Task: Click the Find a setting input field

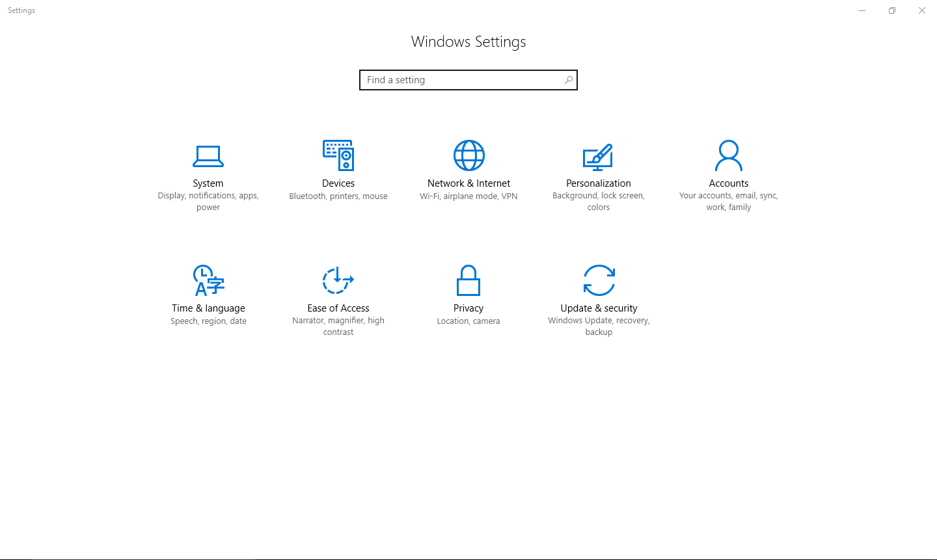Action: pyautogui.click(x=455, y=79)
